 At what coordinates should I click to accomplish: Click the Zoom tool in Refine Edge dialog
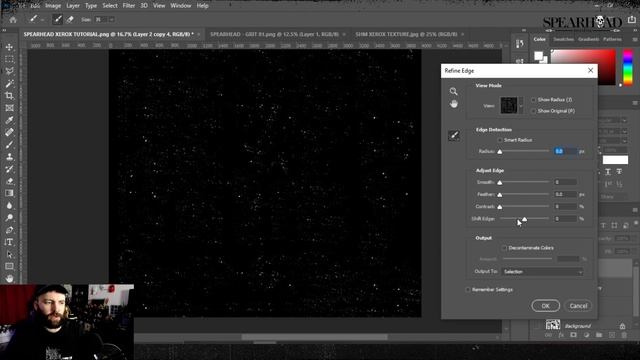point(453,91)
